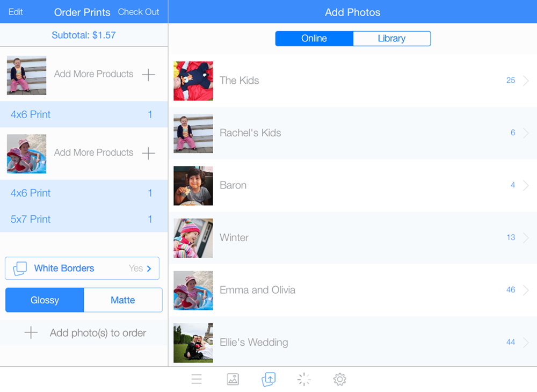Tap the loading spinner icon in bottom bar

tap(304, 380)
